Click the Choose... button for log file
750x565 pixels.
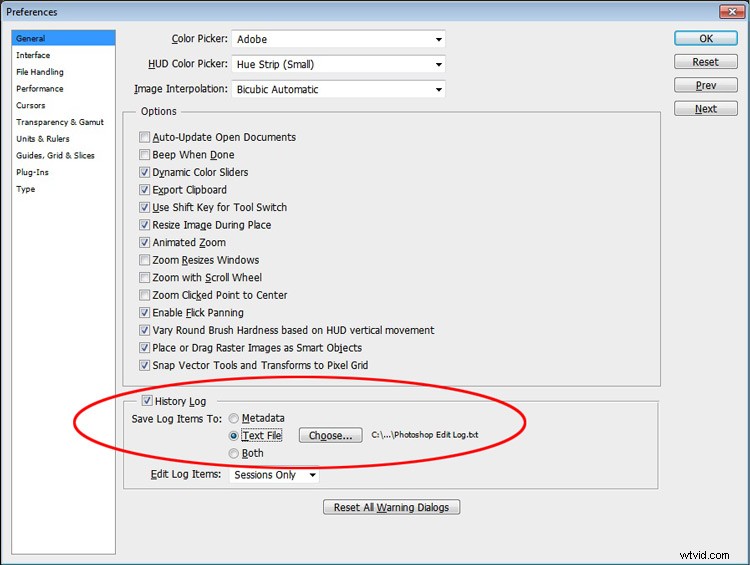(331, 435)
